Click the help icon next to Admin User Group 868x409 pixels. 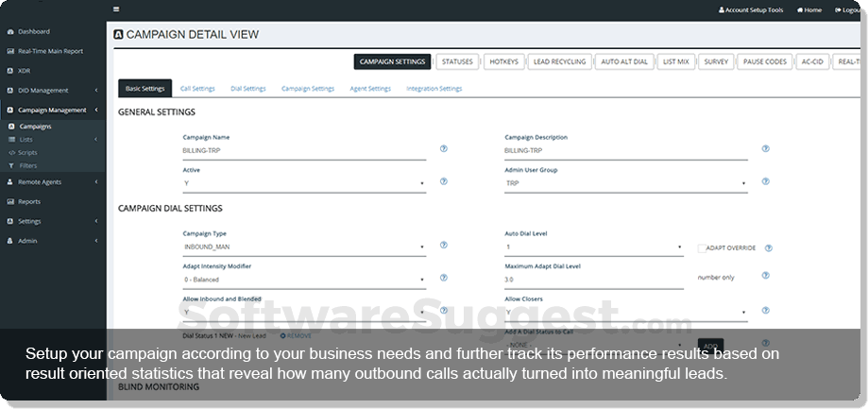[765, 181]
